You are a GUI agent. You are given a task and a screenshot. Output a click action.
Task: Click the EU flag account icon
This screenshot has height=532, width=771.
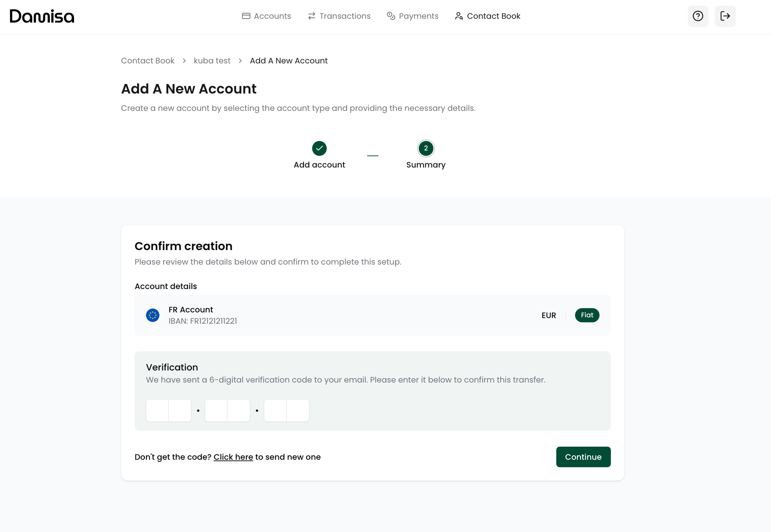pos(153,315)
